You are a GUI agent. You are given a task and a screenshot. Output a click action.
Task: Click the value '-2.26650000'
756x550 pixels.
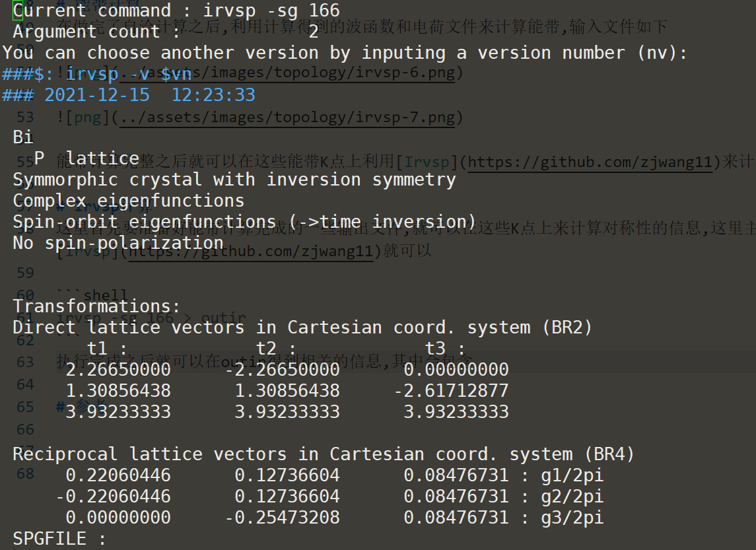click(x=283, y=369)
